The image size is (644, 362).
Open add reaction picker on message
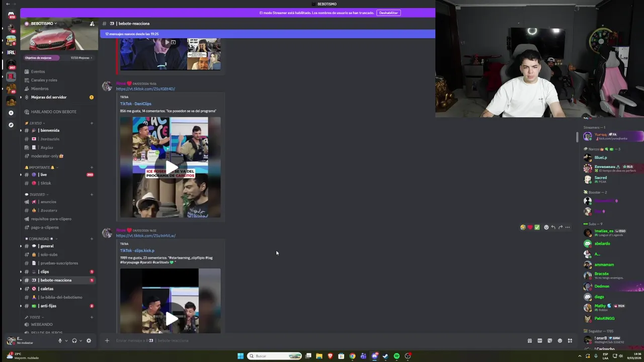(546, 227)
